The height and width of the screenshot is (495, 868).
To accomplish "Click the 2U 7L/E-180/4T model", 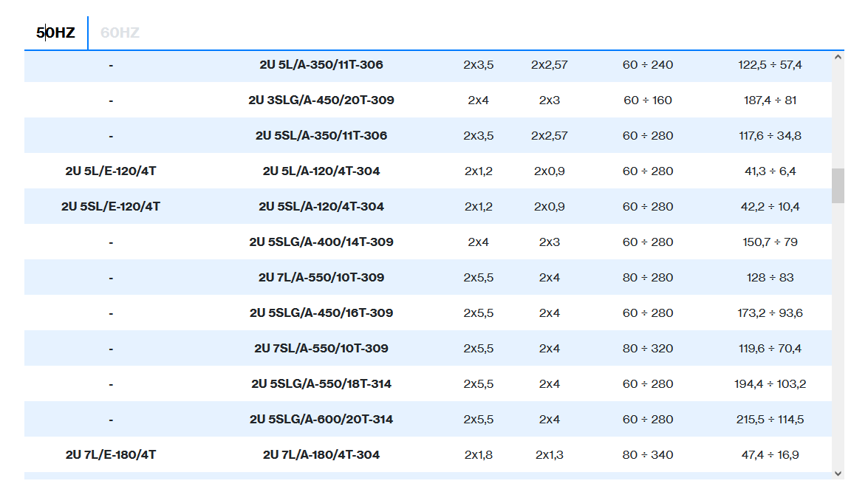I will click(x=111, y=454).
